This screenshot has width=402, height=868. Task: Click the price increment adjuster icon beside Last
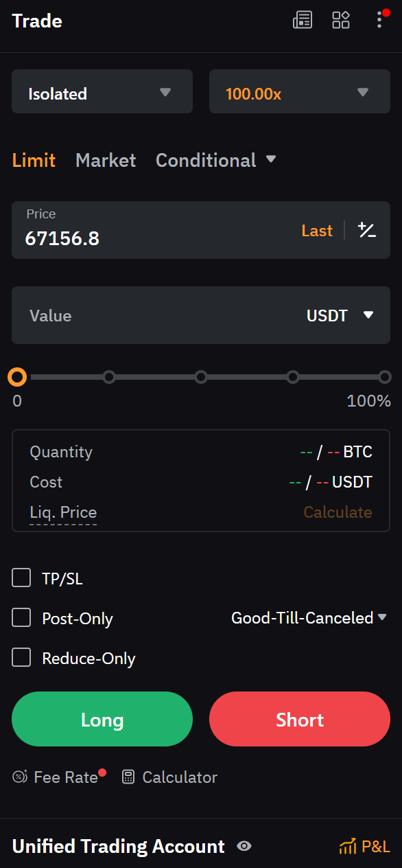click(x=367, y=230)
